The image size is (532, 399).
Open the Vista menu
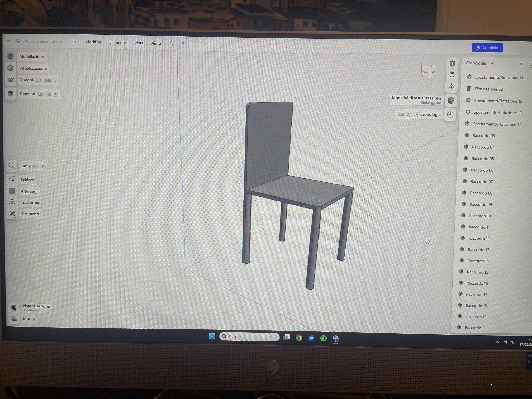click(139, 43)
